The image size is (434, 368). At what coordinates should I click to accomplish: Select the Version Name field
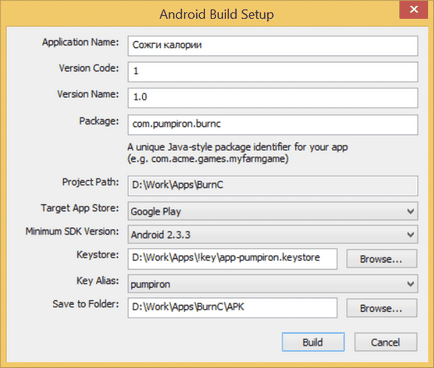tap(272, 98)
